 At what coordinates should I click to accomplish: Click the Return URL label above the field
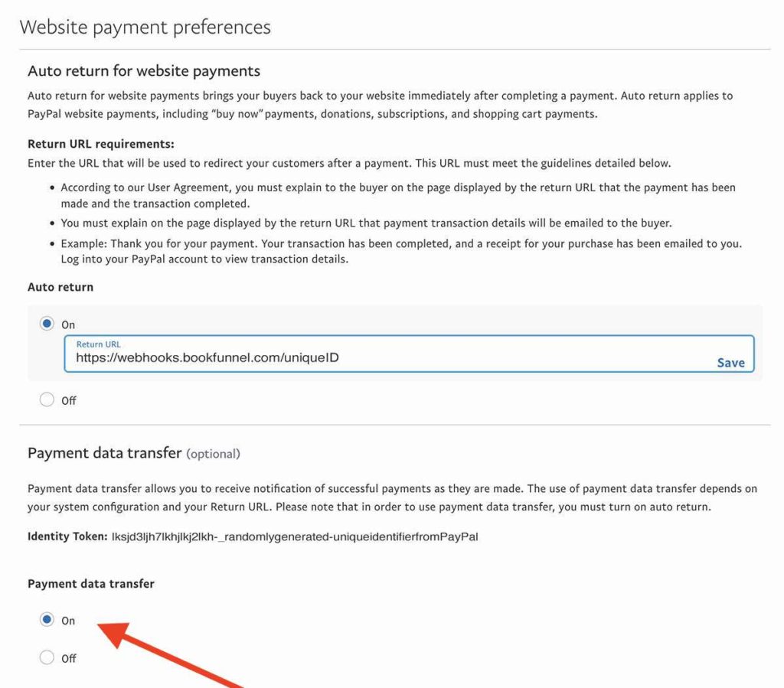[98, 344]
